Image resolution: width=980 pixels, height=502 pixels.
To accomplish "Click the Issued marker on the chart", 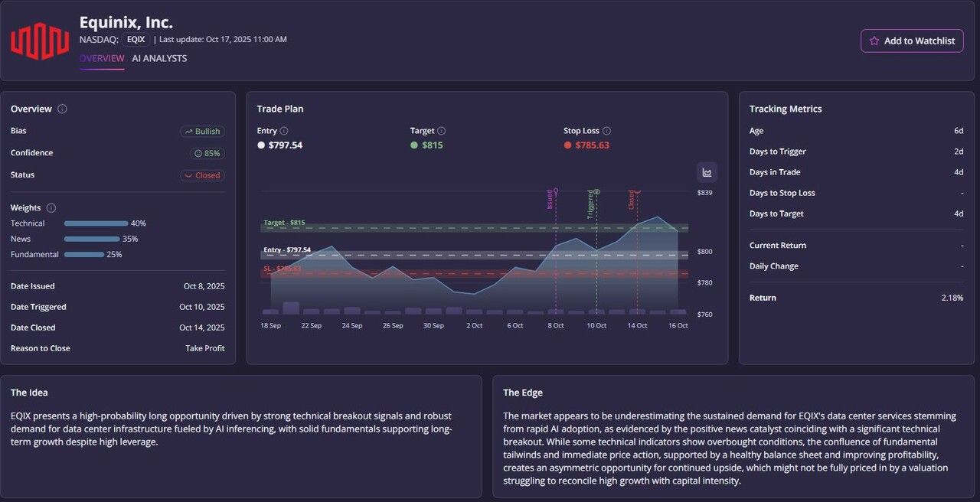I will click(554, 191).
